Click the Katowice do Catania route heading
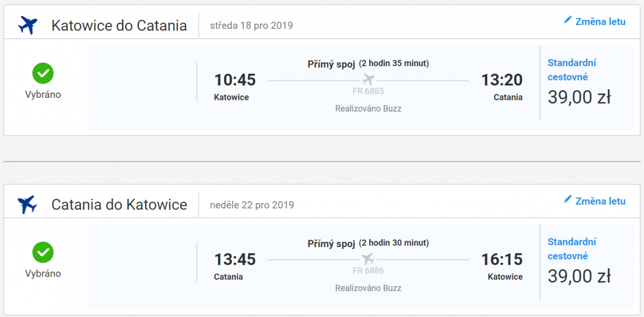Image resolution: width=644 pixels, height=317 pixels. (x=119, y=25)
